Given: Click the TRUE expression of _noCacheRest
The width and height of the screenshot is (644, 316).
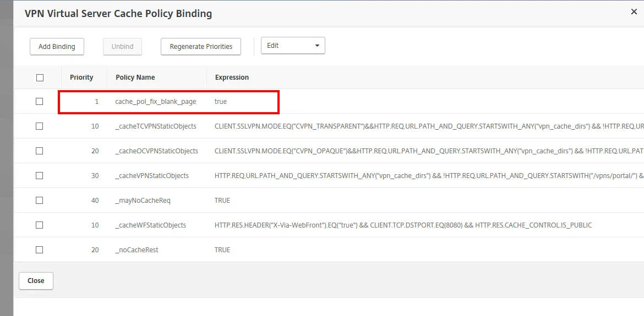Looking at the screenshot, I should 222,250.
